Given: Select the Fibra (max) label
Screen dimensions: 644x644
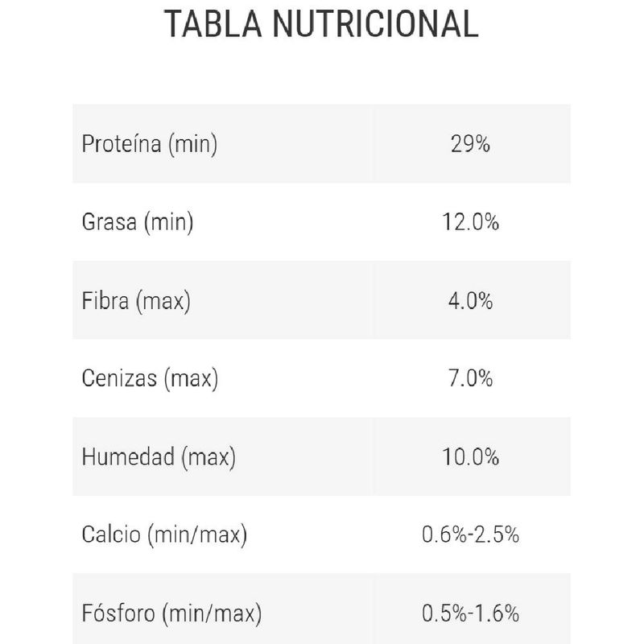Looking at the screenshot, I should coord(136,300).
